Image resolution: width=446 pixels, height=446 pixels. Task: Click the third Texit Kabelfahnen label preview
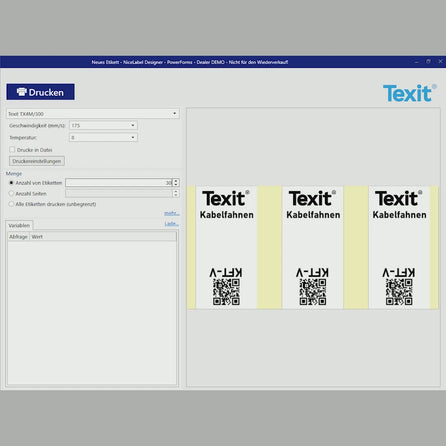pyautogui.click(x=399, y=247)
